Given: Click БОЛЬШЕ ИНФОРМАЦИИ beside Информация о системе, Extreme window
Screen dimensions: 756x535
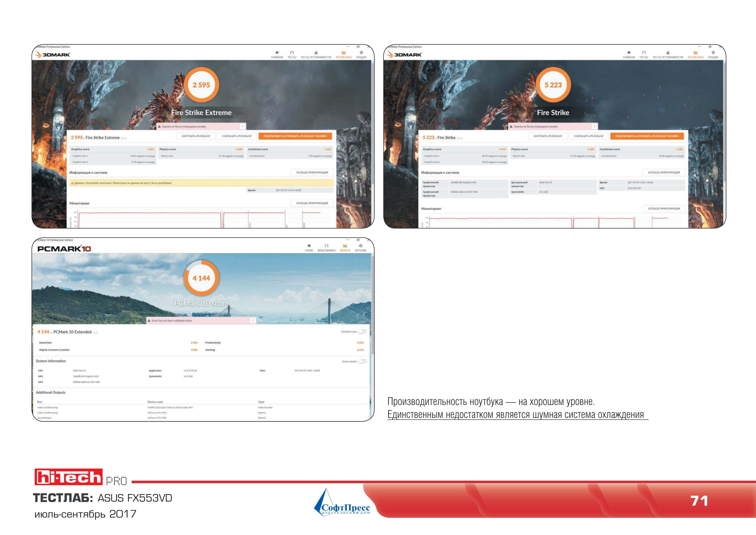Looking at the screenshot, I should point(312,173).
